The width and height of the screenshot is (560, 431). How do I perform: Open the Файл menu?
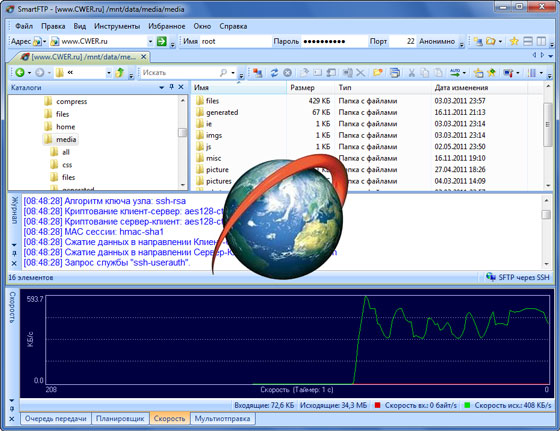coord(24,26)
